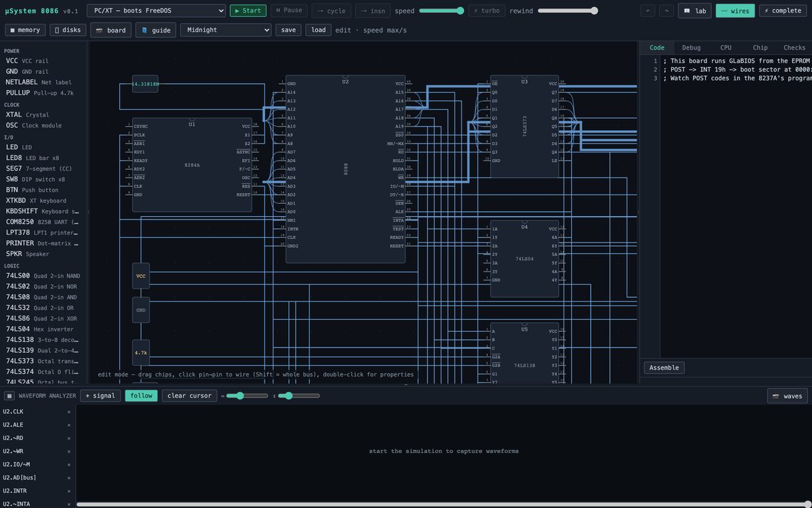The height and width of the screenshot is (508, 812).
Task: Remove the U2.IO/~M signal
Action: click(x=69, y=464)
